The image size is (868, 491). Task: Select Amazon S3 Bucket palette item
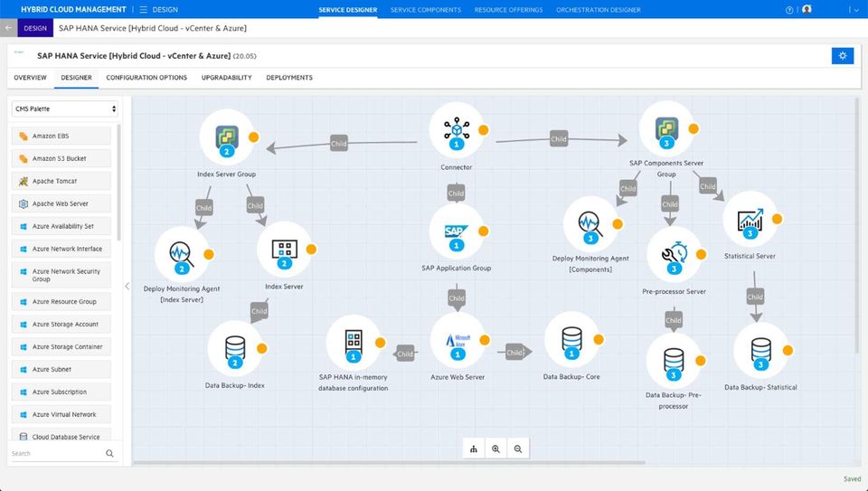point(61,158)
